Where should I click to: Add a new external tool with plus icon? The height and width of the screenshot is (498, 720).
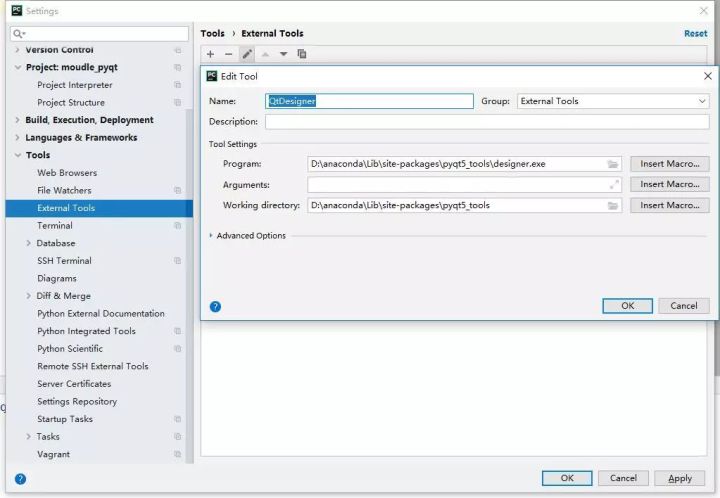[x=210, y=54]
